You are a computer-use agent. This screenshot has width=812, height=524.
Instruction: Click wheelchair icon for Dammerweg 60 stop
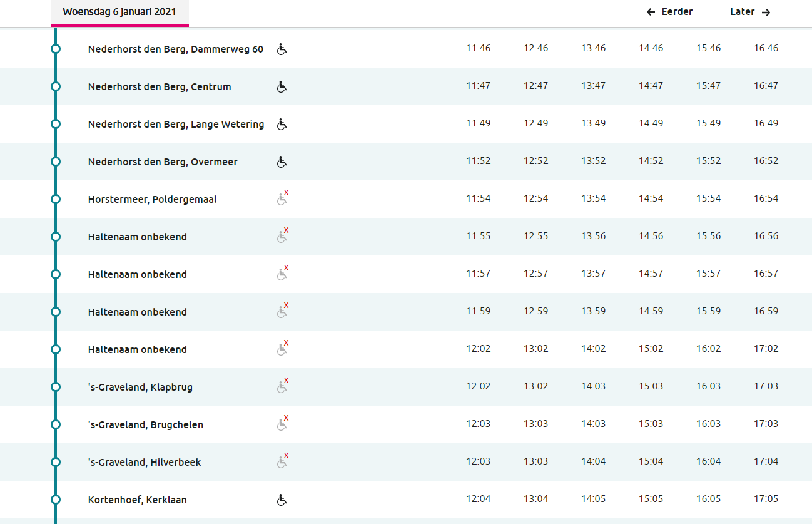pos(282,49)
